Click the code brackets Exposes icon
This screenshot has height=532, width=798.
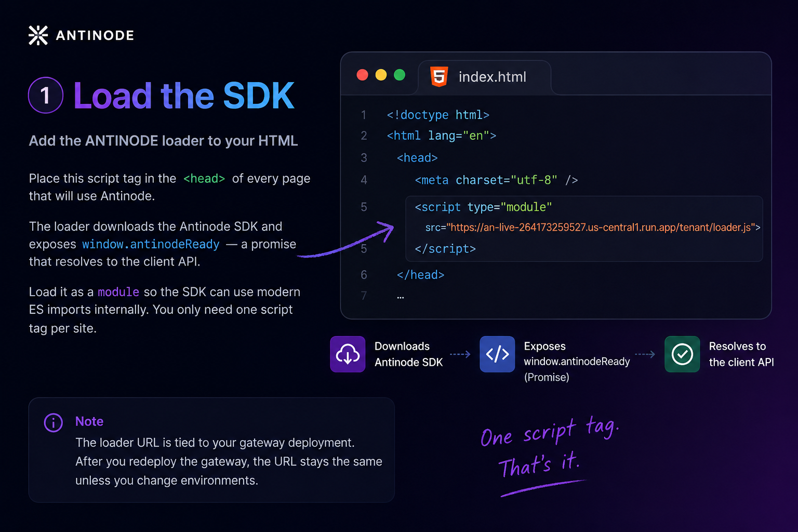(x=497, y=354)
